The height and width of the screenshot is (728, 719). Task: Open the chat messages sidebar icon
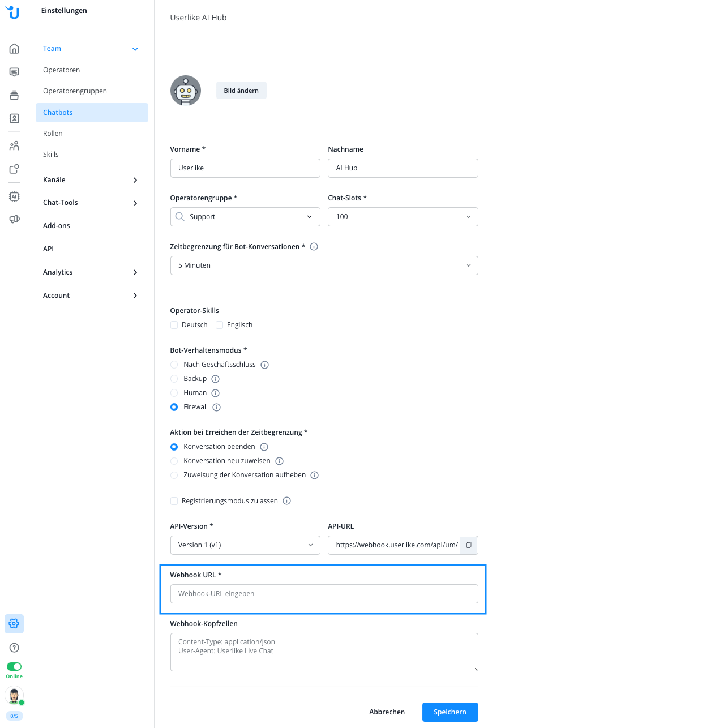point(14,72)
